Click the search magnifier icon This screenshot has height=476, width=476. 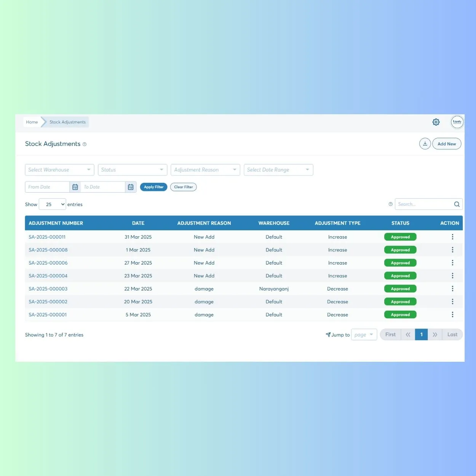click(x=457, y=204)
